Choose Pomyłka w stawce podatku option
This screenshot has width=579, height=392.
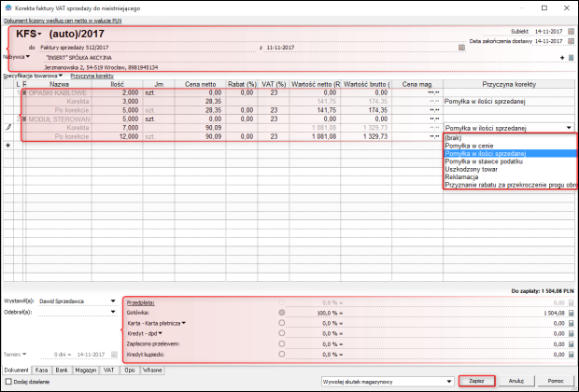tap(510, 161)
